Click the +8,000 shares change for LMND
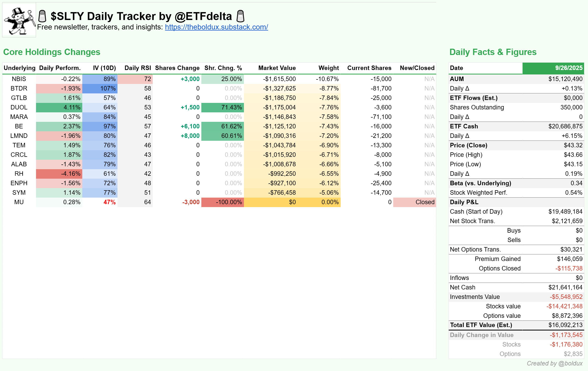The image size is (588, 371). (190, 136)
